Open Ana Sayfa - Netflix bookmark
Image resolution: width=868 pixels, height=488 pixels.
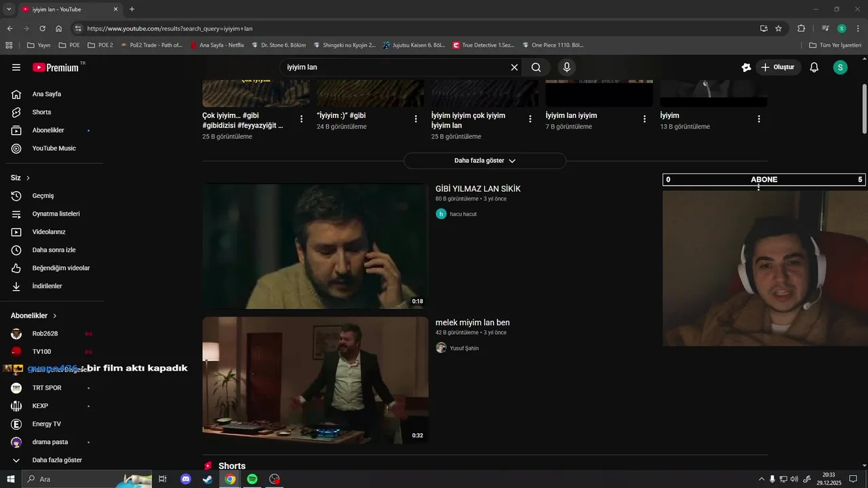click(217, 45)
